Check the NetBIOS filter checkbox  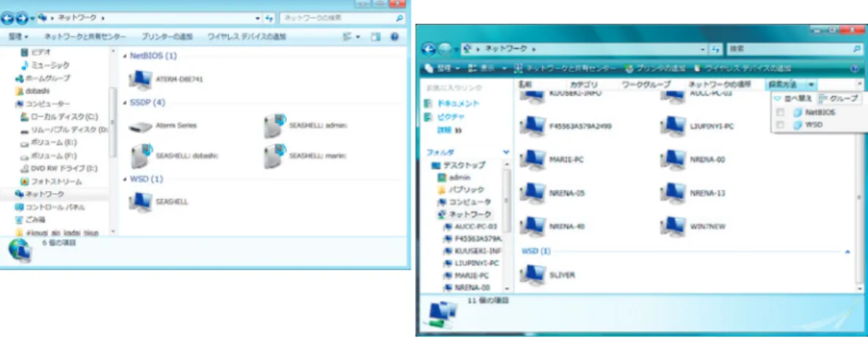coord(781,112)
